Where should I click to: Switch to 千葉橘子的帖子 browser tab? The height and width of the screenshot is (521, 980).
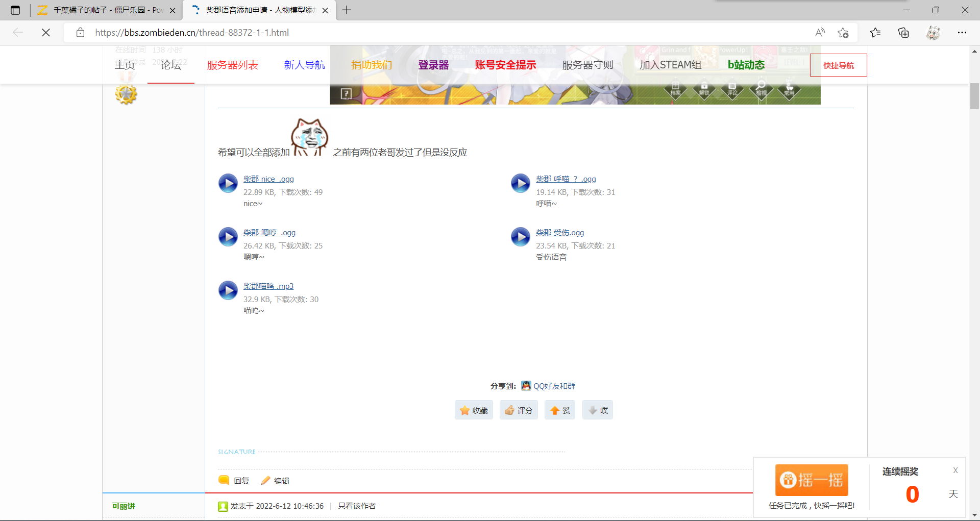107,10
